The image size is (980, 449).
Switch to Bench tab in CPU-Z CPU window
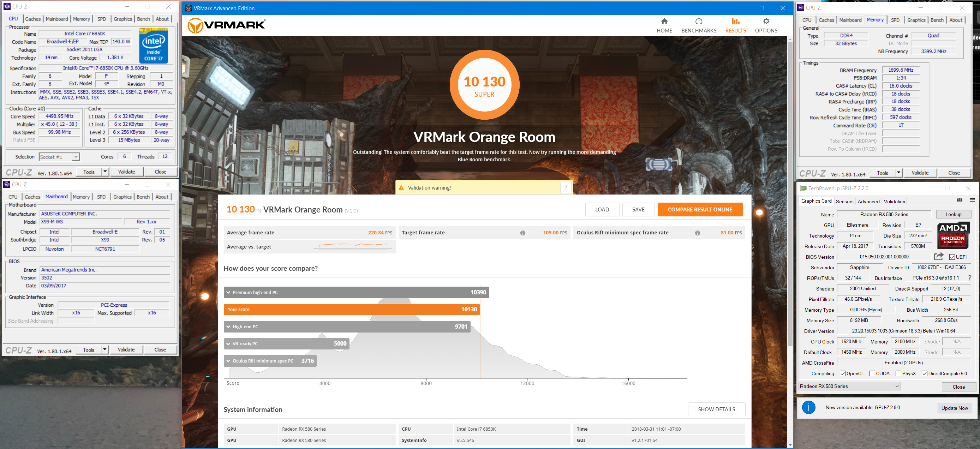[143, 19]
